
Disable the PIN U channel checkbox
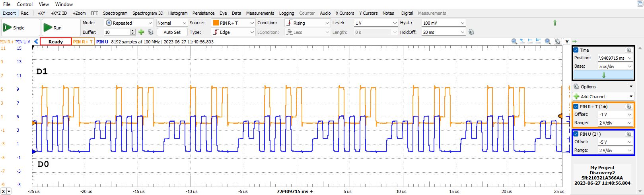point(576,134)
